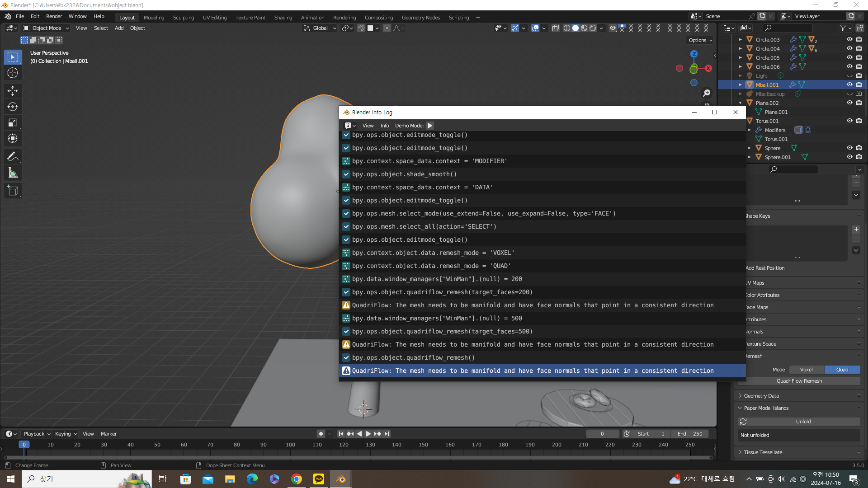Open KakaoTalk from the taskbar
The image size is (868, 488).
coord(319,479)
